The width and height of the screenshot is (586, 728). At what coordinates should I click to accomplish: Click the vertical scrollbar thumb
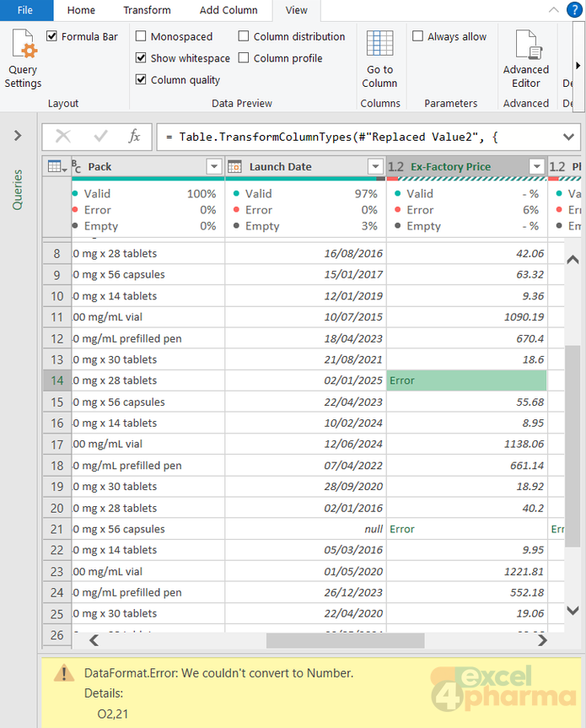[x=573, y=445]
